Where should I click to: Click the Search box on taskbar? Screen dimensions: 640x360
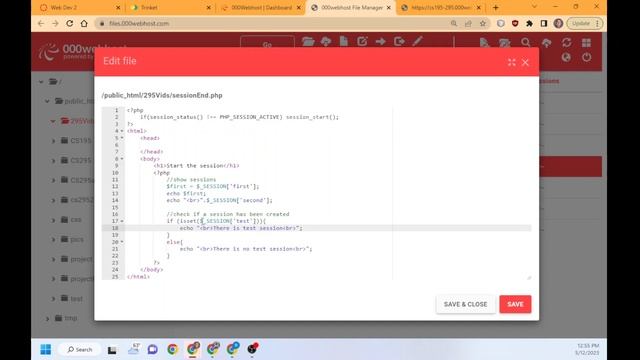tap(80, 349)
